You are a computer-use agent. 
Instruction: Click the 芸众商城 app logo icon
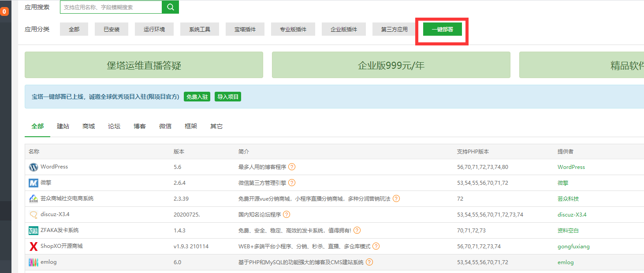coord(34,199)
